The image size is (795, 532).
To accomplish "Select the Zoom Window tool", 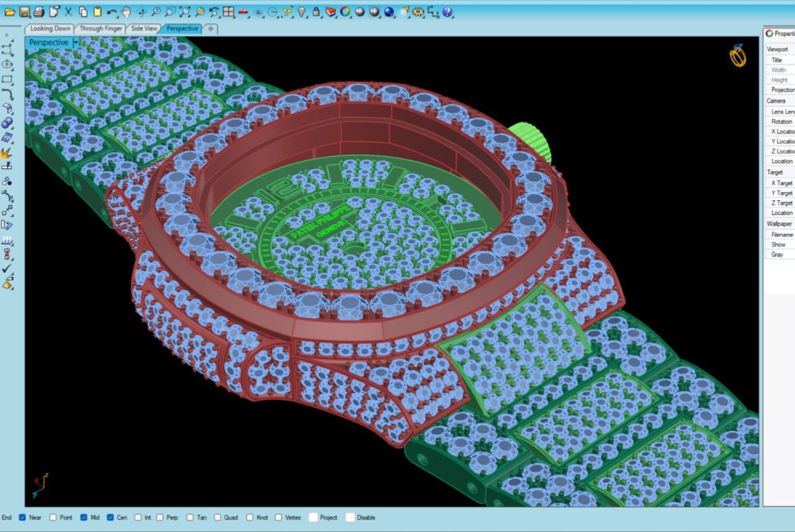I will tap(170, 12).
